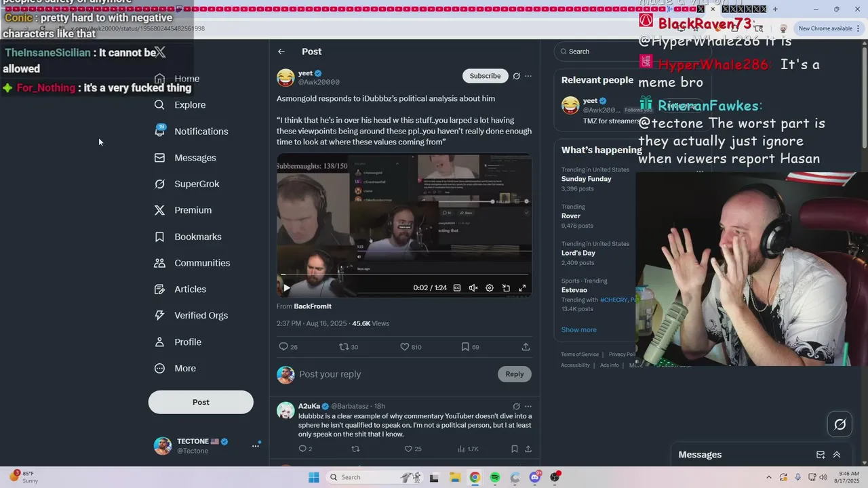
Task: Enter fullscreen on the video
Action: click(522, 288)
